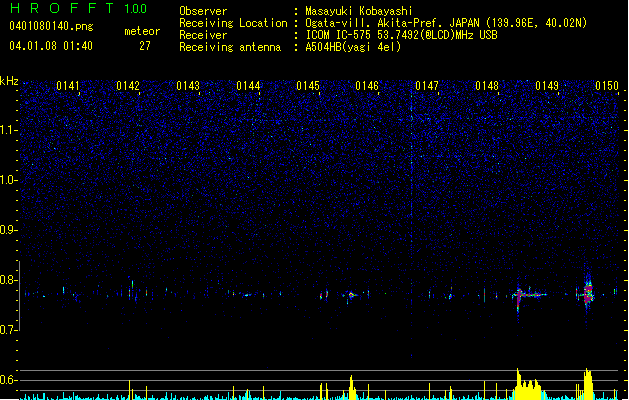Click the meteor echo just before 0146
Image resolution: width=629 pixels, height=400 pixels.
coord(352,296)
